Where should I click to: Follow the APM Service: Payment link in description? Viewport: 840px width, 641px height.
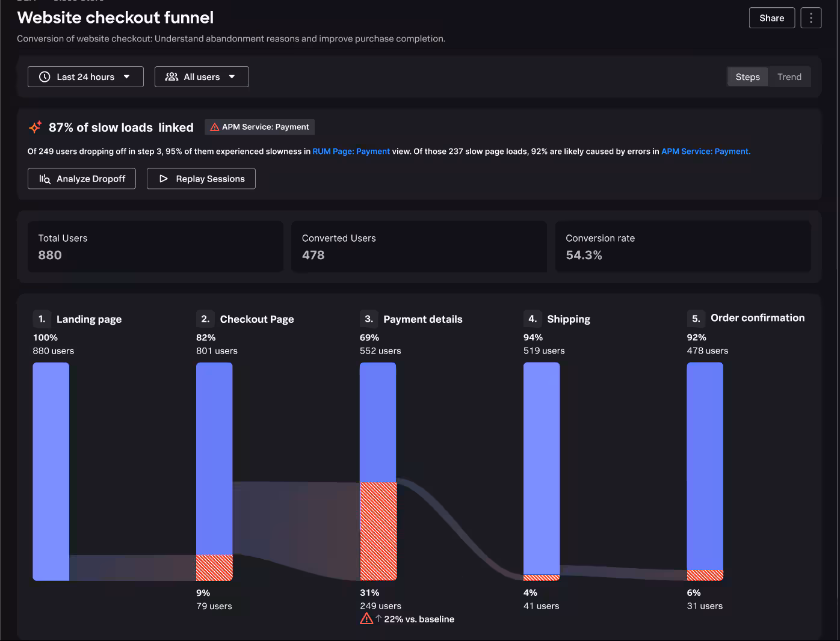tap(705, 152)
